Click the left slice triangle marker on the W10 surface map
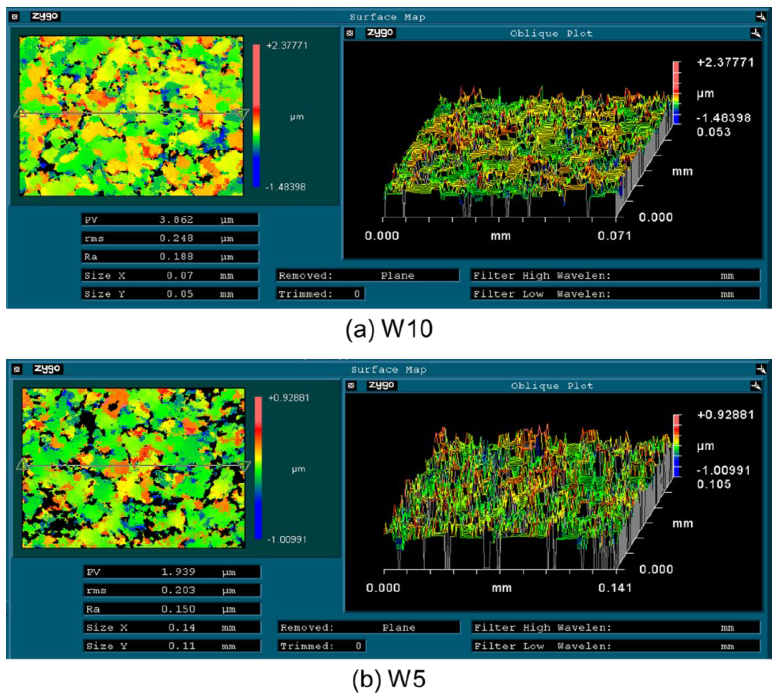The height and width of the screenshot is (700, 779). pos(20,113)
